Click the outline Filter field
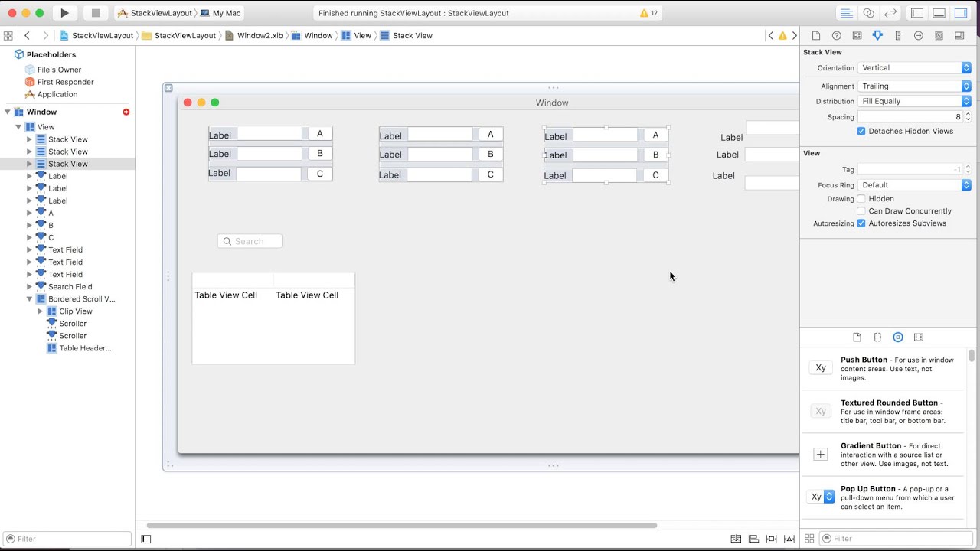 coord(67,539)
